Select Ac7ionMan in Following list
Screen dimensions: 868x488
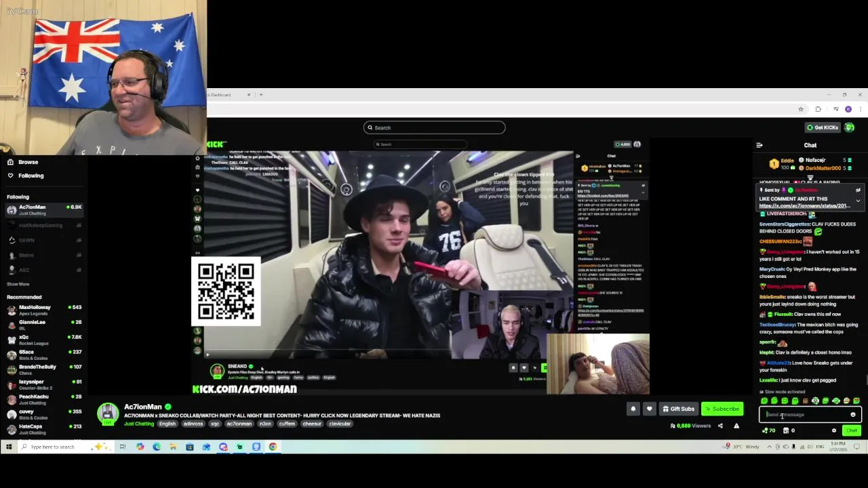click(x=44, y=210)
